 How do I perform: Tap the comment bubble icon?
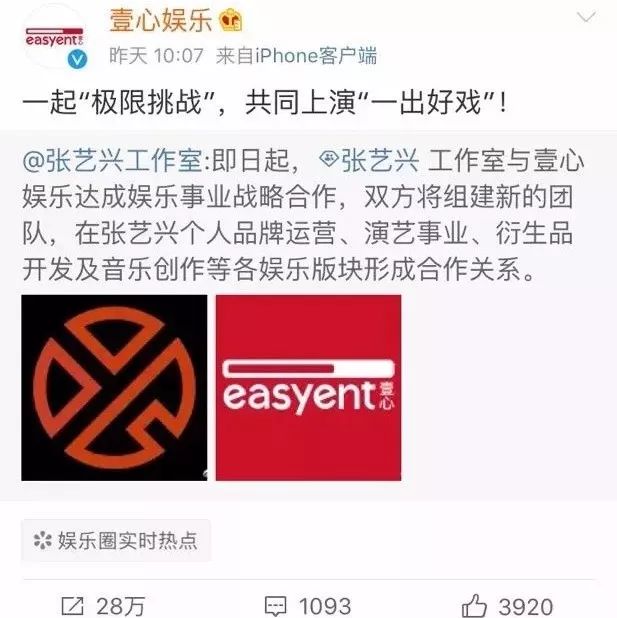pyautogui.click(x=276, y=606)
